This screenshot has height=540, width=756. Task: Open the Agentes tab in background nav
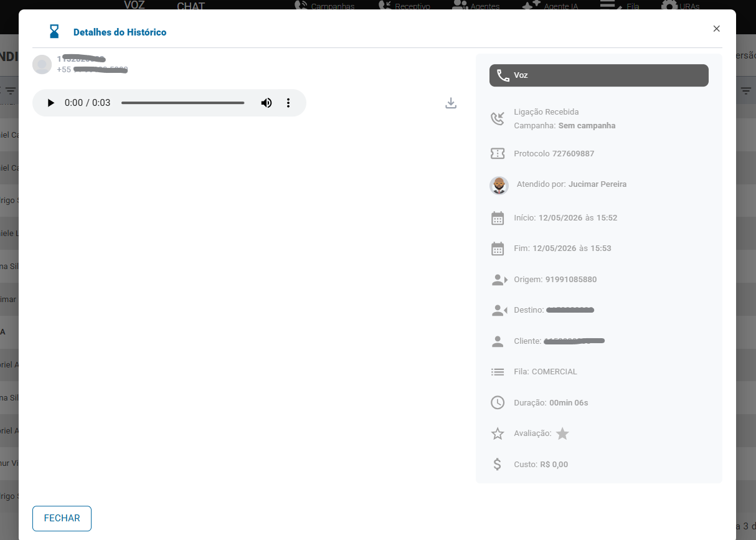[x=476, y=5]
